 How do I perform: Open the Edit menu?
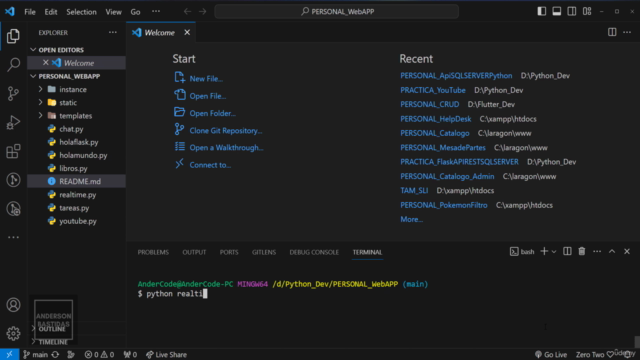(51, 12)
